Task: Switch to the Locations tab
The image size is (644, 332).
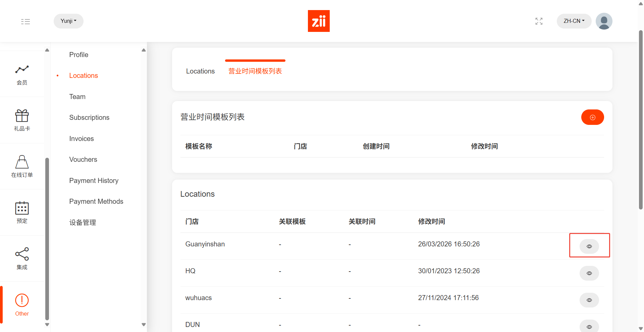Action: click(x=200, y=71)
